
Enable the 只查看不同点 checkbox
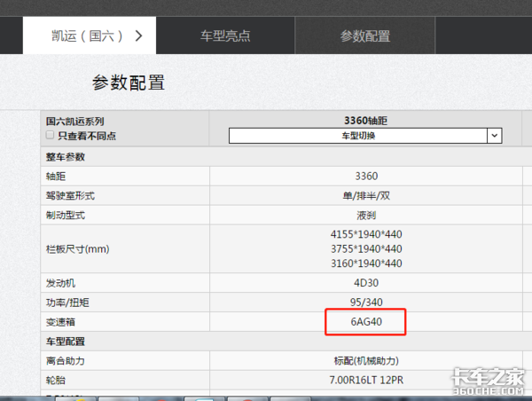(x=51, y=136)
